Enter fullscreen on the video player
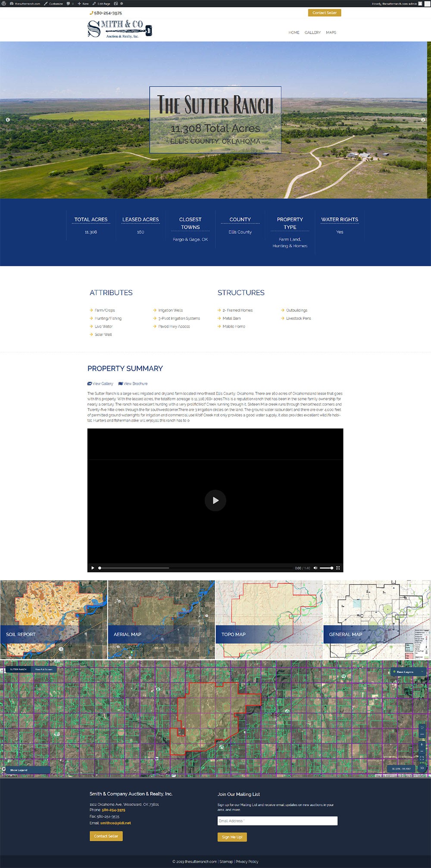This screenshot has height=868, width=431. tap(338, 568)
